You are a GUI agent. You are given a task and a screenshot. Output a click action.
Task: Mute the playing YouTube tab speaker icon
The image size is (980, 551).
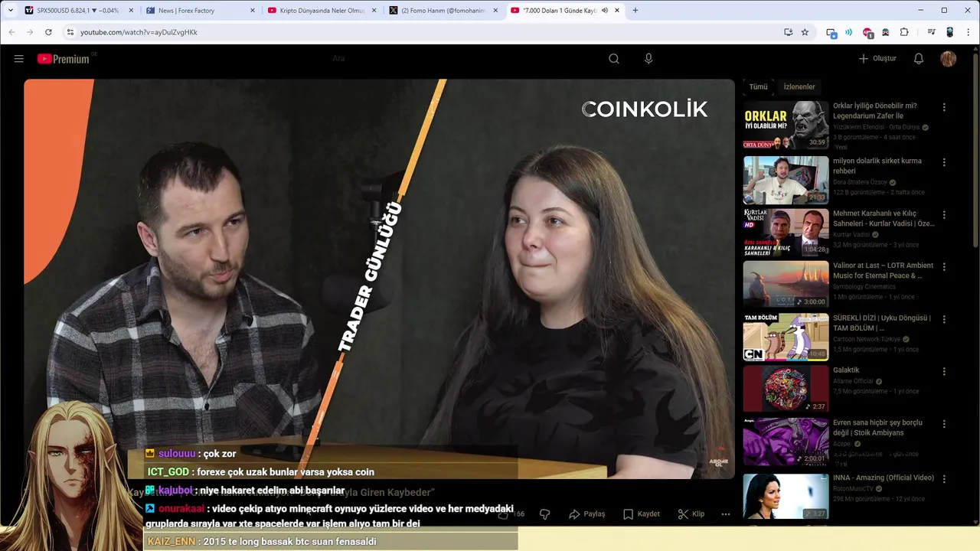[x=605, y=11]
